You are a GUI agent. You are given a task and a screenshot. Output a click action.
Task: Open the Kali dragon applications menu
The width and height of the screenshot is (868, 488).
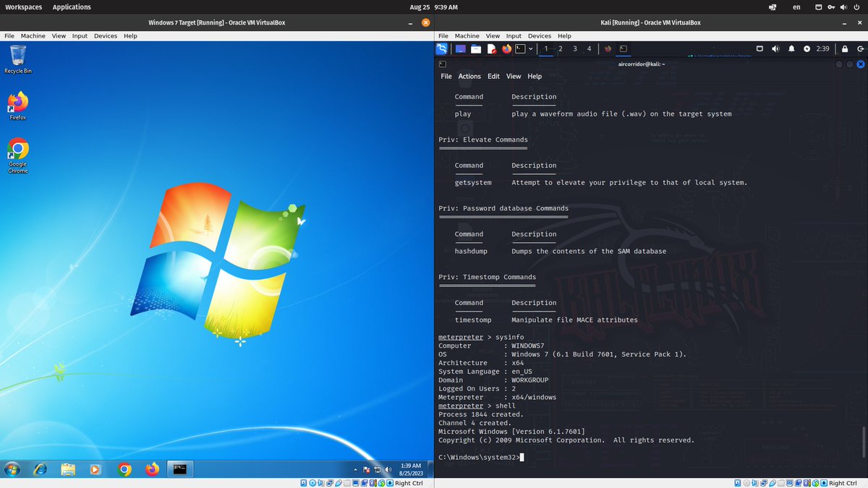pos(441,48)
